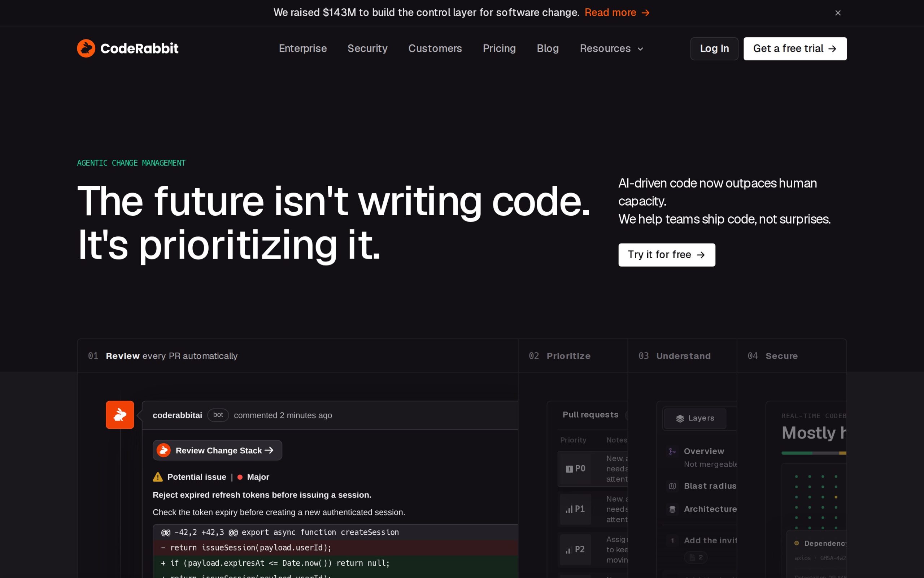Click the arrow in Try it for free
This screenshot has height=578, width=924.
701,255
